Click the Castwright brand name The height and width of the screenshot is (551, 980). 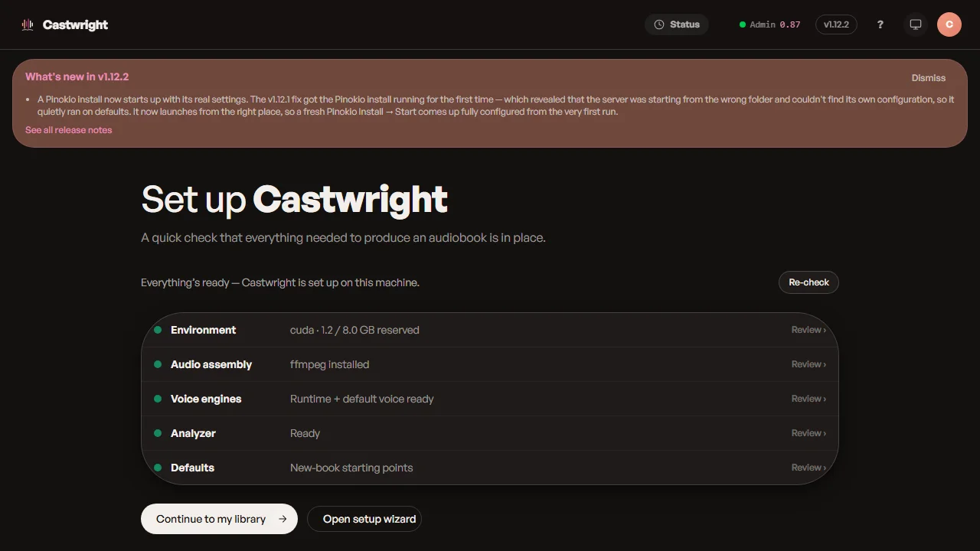(75, 24)
